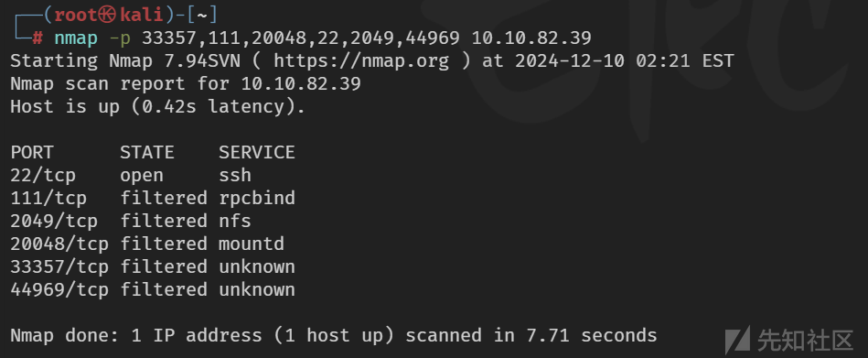Click the STATE column header
Image resolution: width=868 pixels, height=358 pixels.
pos(147,152)
